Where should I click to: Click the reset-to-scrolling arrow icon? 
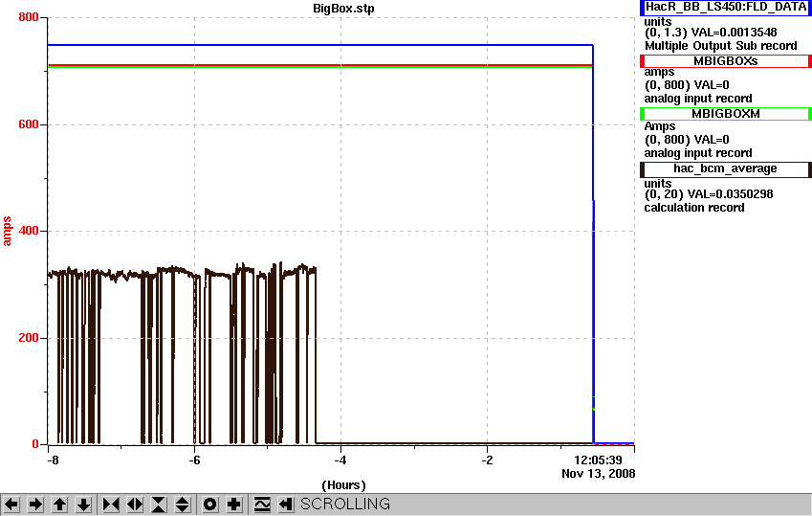[x=285, y=505]
